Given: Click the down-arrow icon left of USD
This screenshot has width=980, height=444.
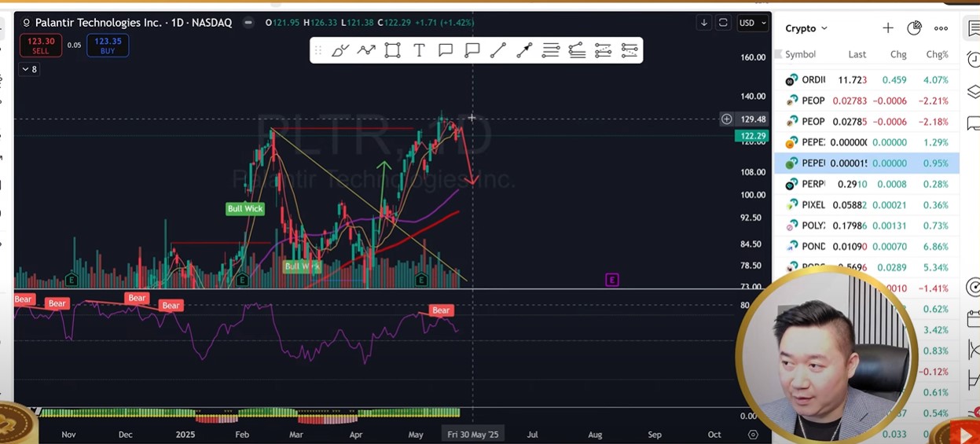Looking at the screenshot, I should point(704,23).
